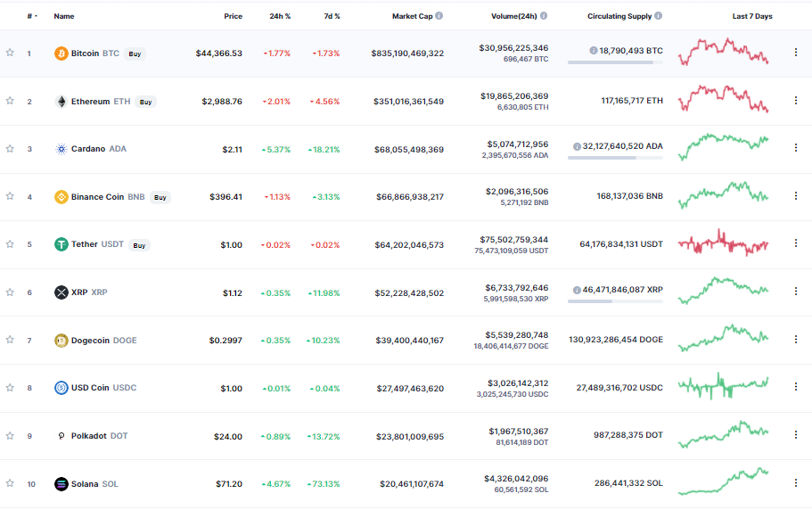Star Solana for watchlist

[x=10, y=483]
